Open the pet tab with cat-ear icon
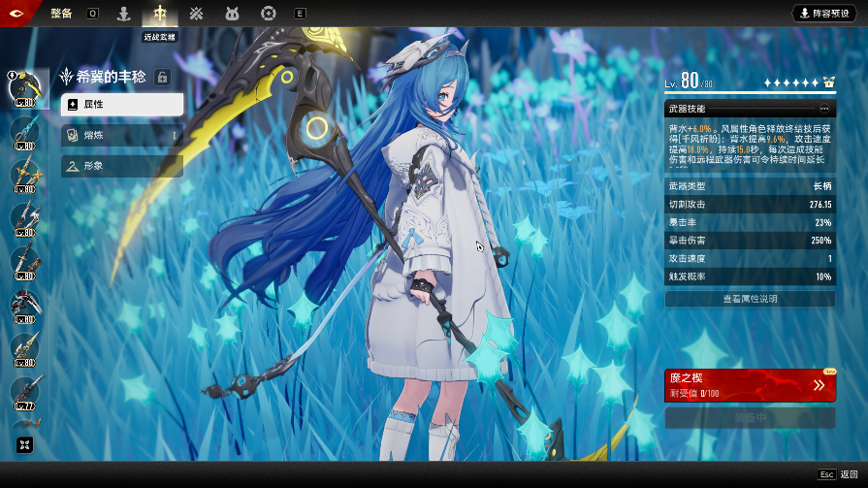The image size is (868, 488). click(232, 14)
